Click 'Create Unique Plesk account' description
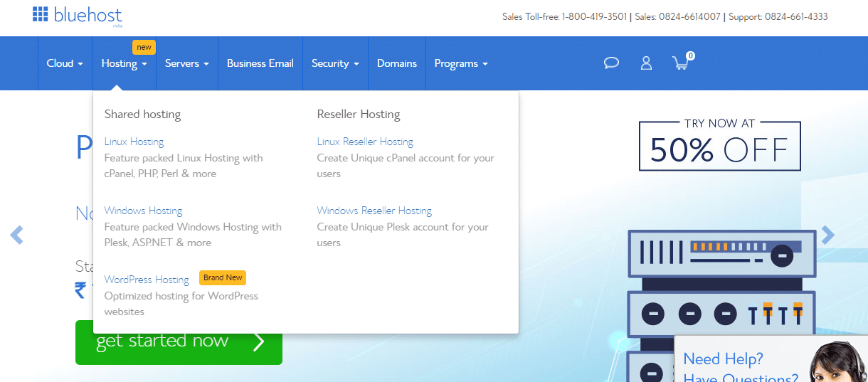This screenshot has width=868, height=382. pos(403,235)
